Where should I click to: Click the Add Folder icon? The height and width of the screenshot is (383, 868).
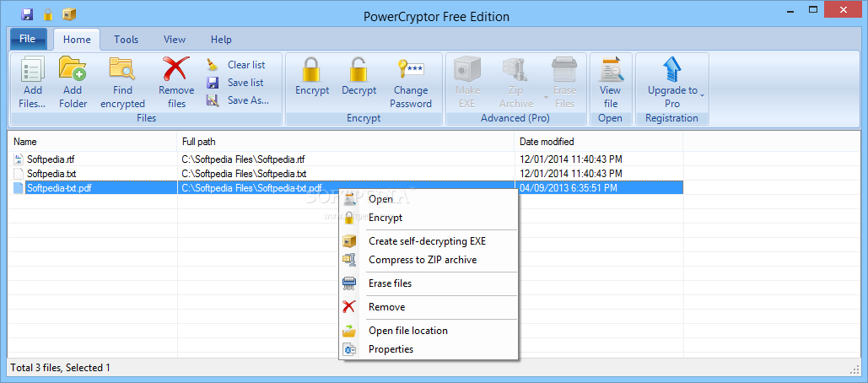click(x=73, y=70)
